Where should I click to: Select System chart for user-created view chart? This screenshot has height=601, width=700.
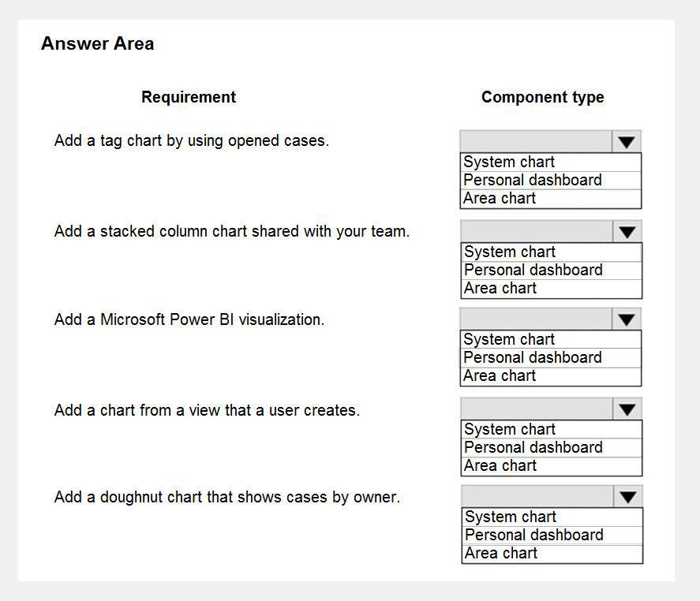click(x=511, y=430)
